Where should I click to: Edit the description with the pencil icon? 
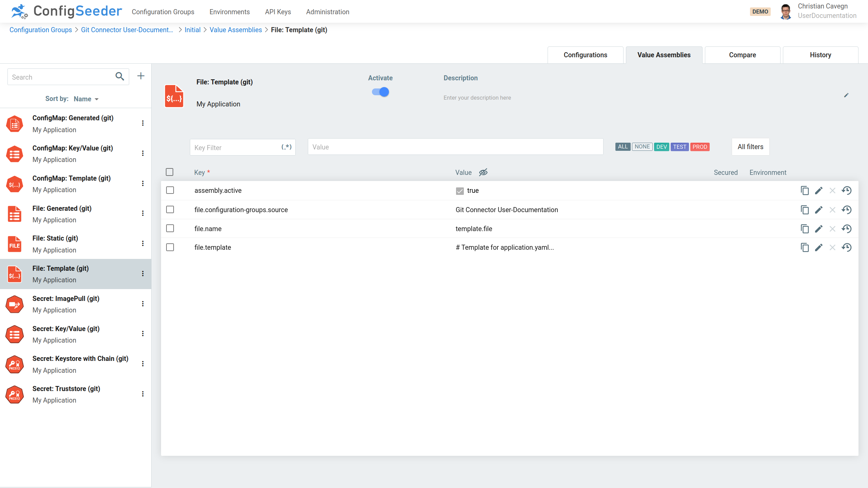(846, 95)
